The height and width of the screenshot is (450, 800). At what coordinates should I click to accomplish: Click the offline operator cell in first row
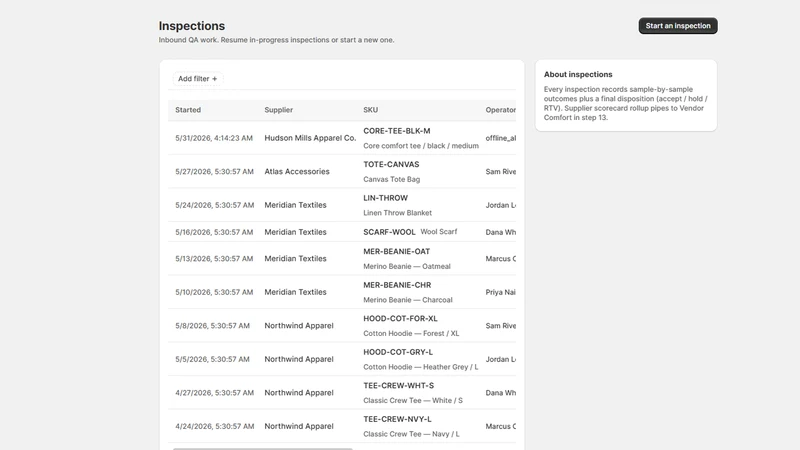(501, 138)
